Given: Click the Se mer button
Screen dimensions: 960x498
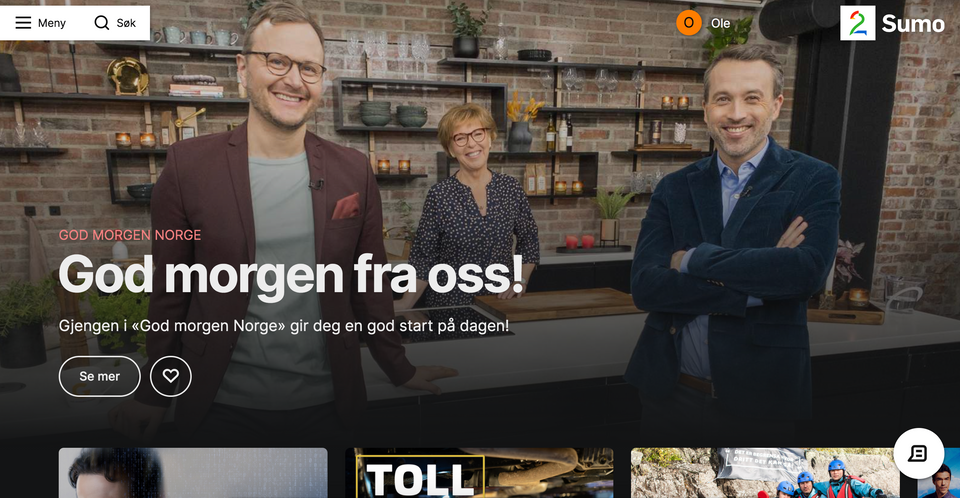Looking at the screenshot, I should tap(100, 376).
